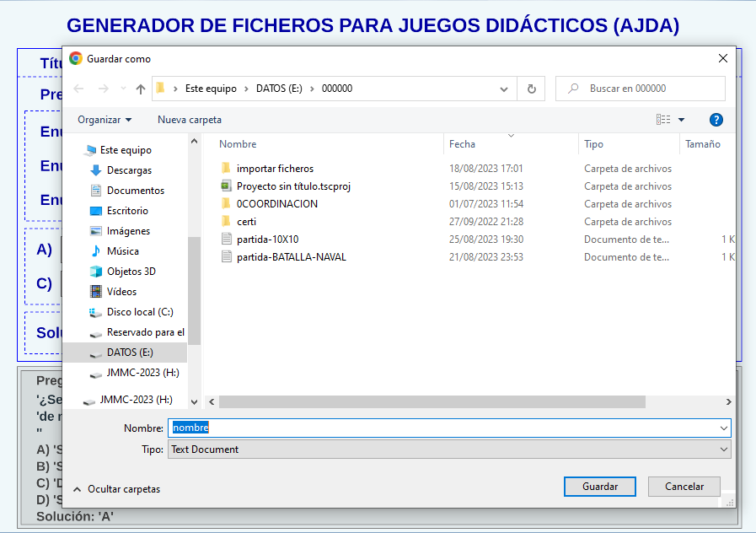This screenshot has width=756, height=533.
Task: Select the 'Proyecto sin título.tscproj' item
Action: (292, 186)
